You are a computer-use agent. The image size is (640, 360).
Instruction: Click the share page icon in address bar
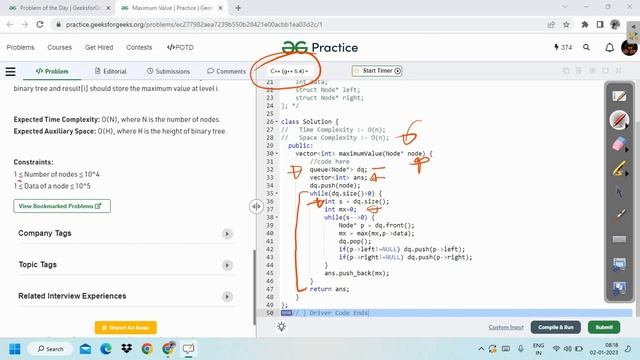pyautogui.click(x=551, y=24)
